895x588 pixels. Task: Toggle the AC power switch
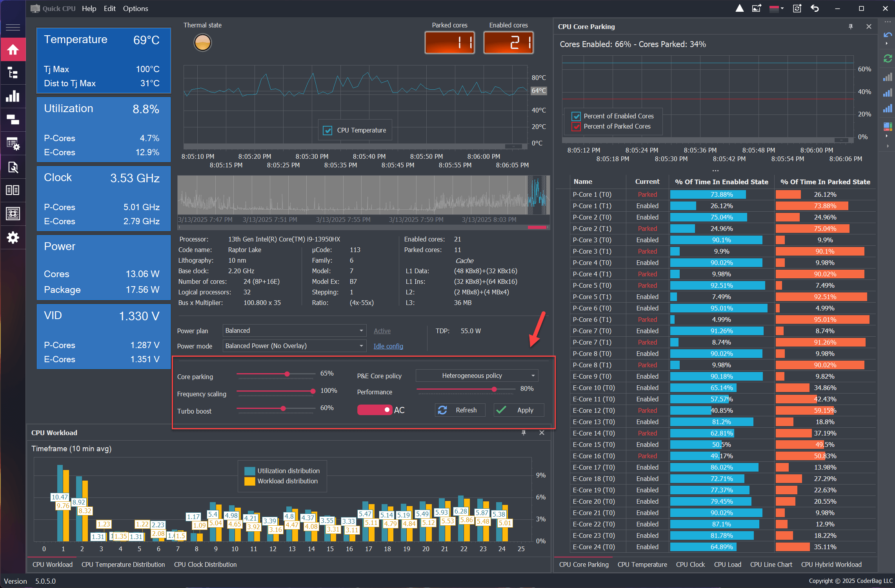tap(375, 410)
